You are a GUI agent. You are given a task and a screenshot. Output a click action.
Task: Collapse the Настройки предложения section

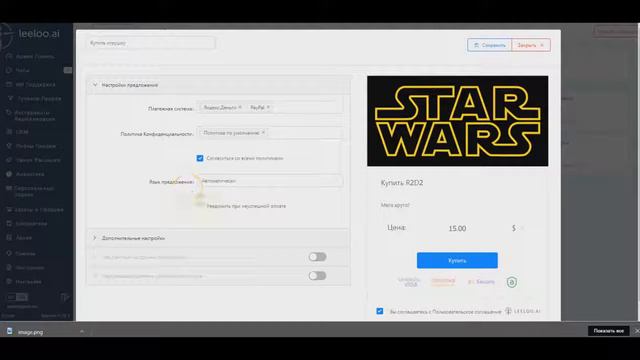tap(95, 85)
